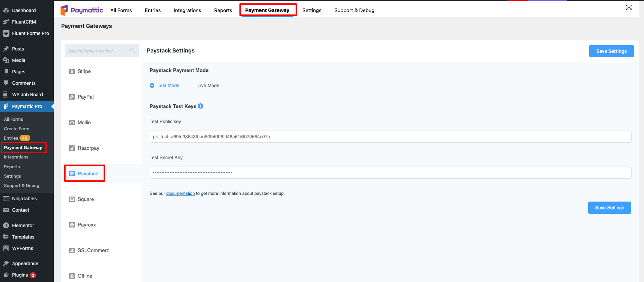Click the search magnifier icon
Viewport: 644px width, 282px height.
tap(132, 51)
